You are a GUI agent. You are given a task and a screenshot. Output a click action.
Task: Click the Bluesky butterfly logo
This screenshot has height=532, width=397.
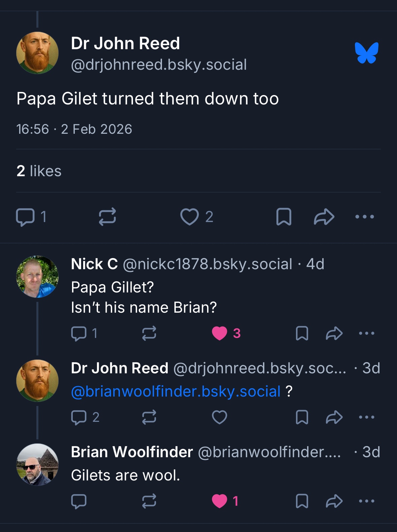(x=366, y=53)
